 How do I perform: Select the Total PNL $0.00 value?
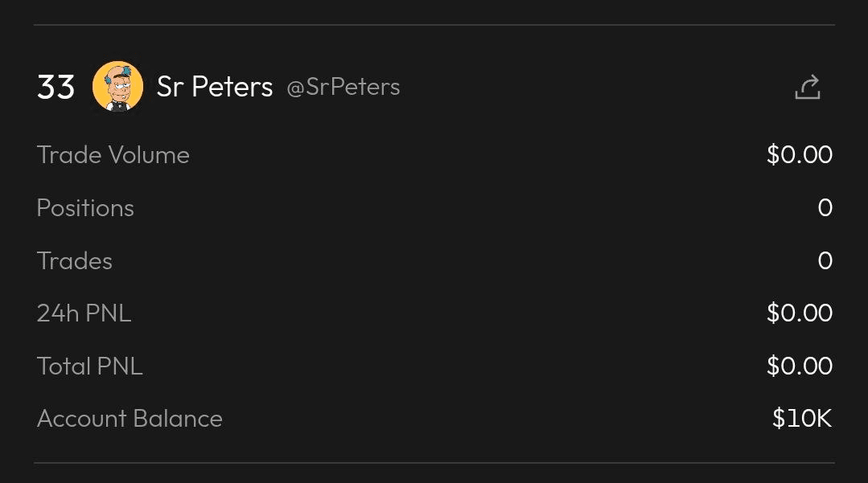tap(799, 366)
